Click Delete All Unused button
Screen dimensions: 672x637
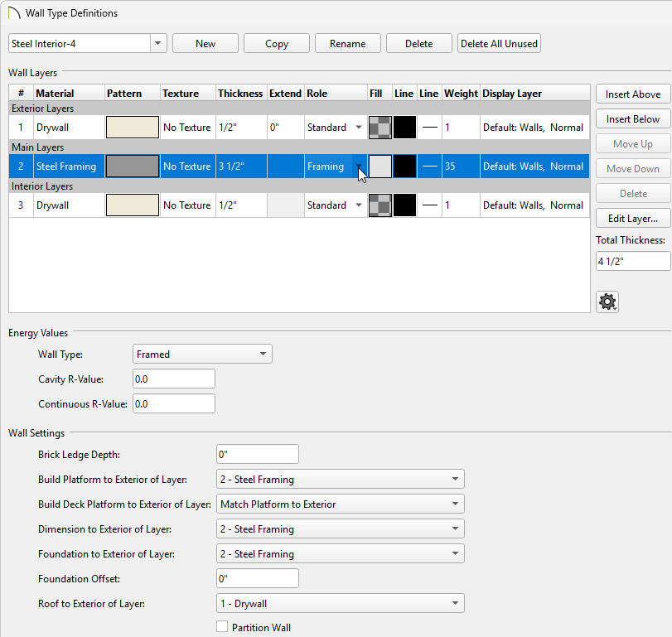(499, 43)
